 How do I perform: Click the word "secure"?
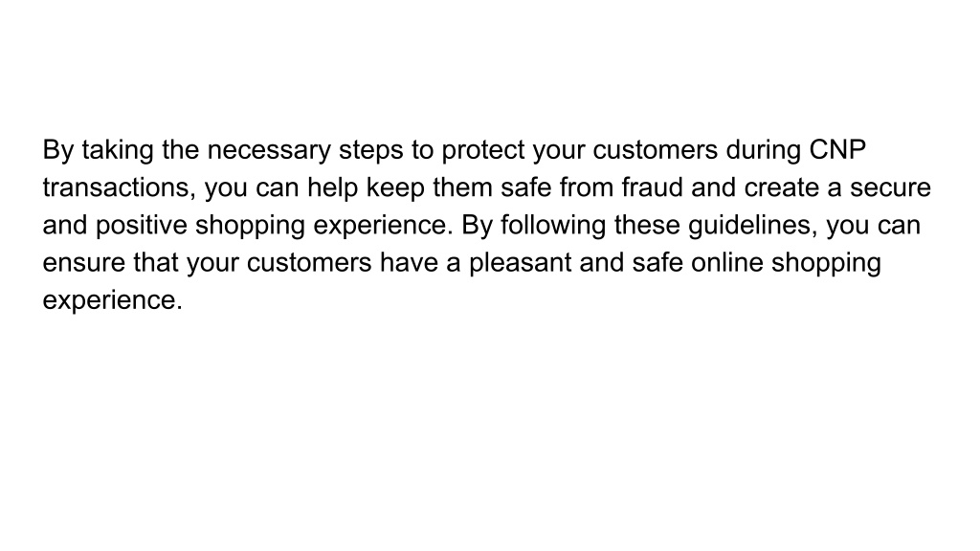[890, 187]
